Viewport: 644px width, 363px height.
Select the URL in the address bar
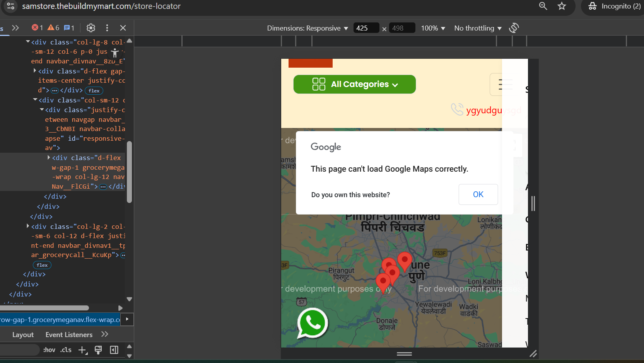click(101, 6)
